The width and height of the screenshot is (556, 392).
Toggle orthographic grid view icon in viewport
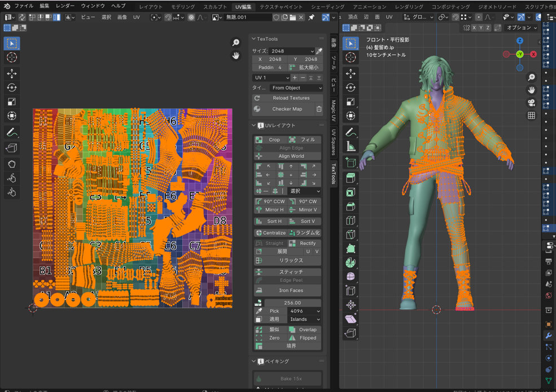click(531, 116)
